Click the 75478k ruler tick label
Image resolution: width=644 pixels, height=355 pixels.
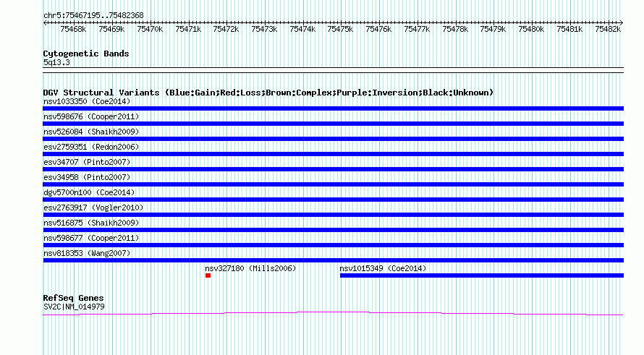[x=455, y=29]
